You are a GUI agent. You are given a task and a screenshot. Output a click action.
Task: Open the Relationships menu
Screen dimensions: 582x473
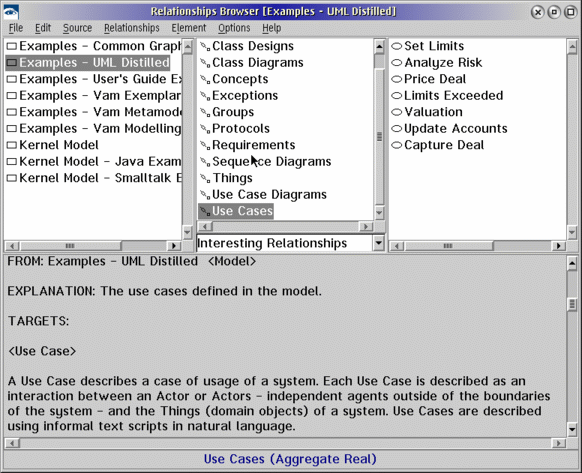[x=131, y=28]
